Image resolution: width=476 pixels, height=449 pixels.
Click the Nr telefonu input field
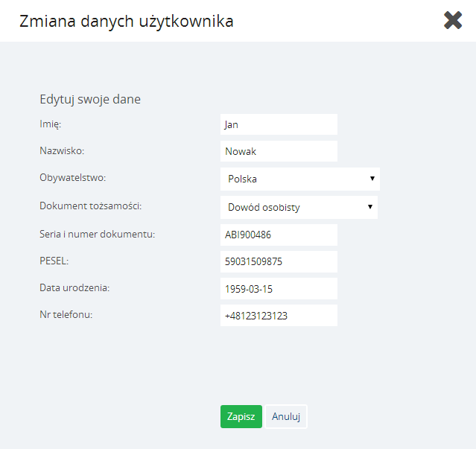coord(279,316)
